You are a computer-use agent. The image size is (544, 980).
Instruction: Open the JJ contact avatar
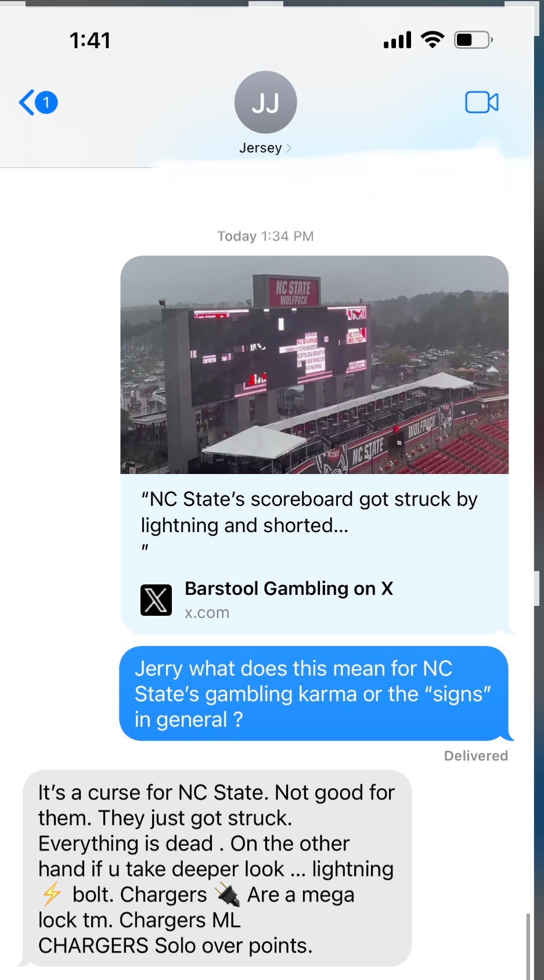pyautogui.click(x=265, y=102)
